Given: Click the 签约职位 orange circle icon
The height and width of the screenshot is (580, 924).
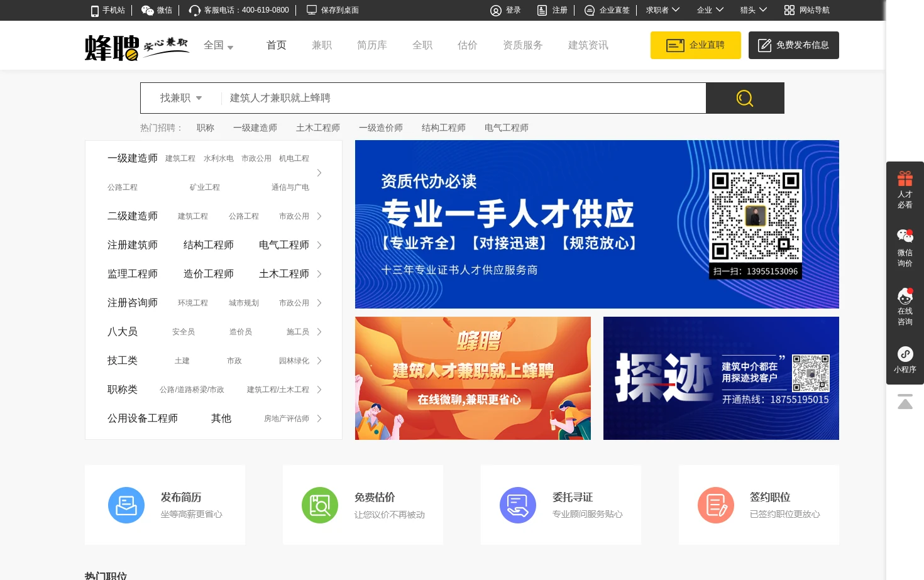Looking at the screenshot, I should (716, 505).
